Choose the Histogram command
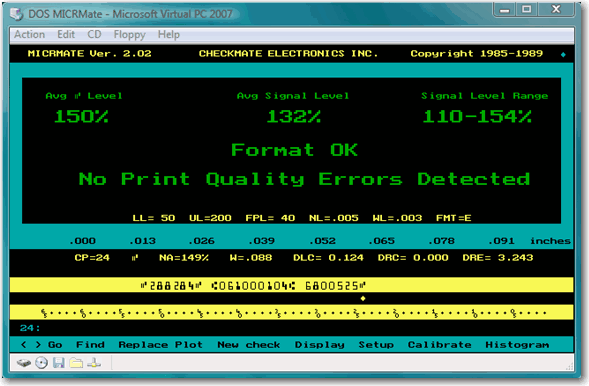Screen dimensions: 589x386 click(517, 344)
